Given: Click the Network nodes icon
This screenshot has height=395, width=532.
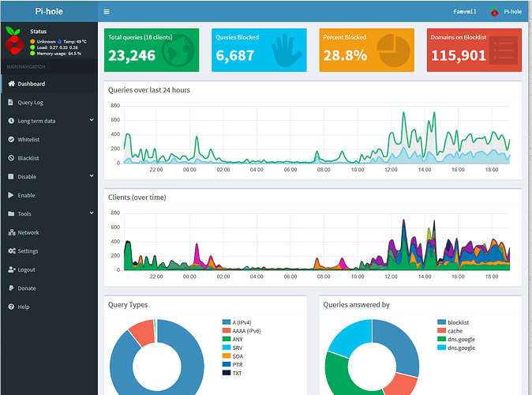Looking at the screenshot, I should click(12, 232).
